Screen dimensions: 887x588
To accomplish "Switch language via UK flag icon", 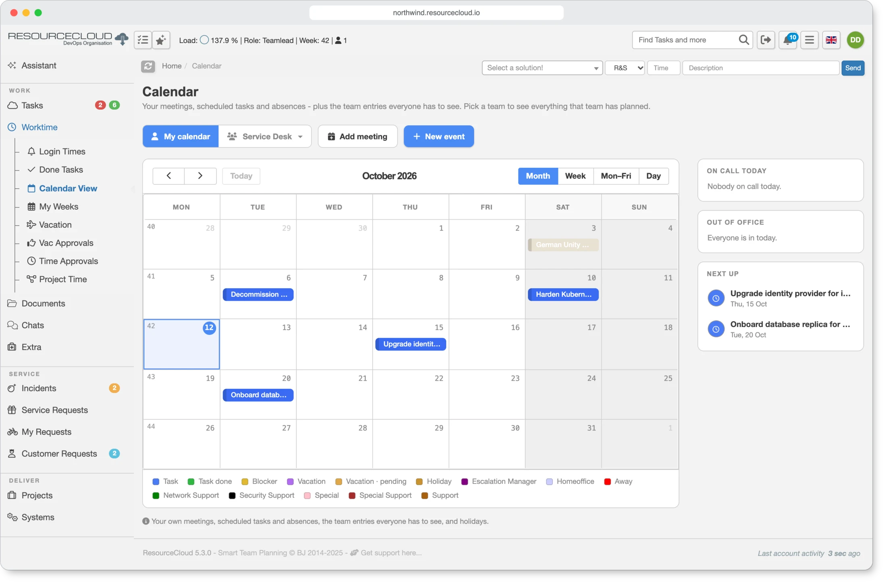I will (831, 40).
